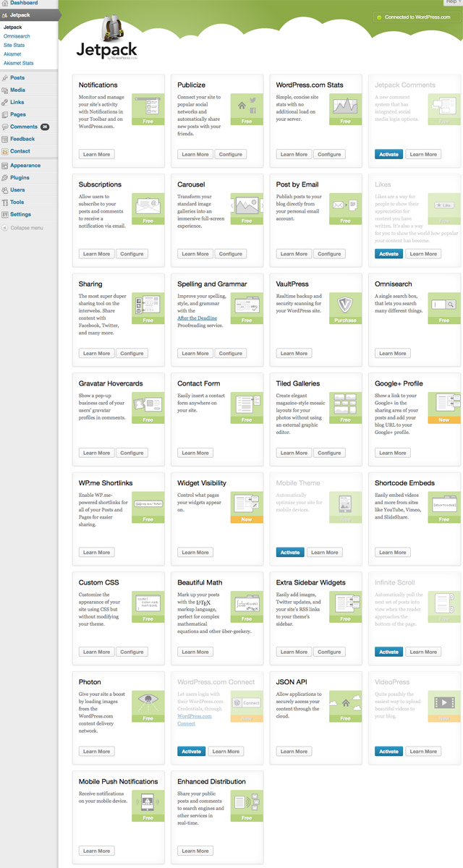
Task: Configure the Subscriptions module
Action: tap(132, 254)
